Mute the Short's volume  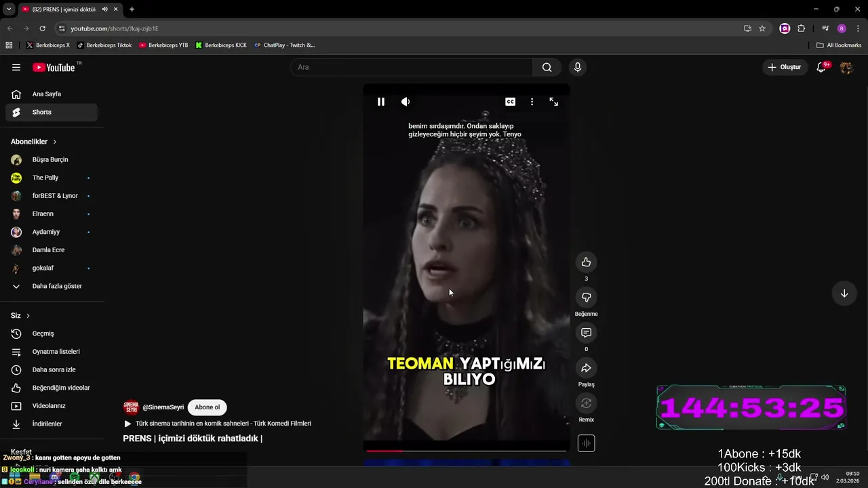coord(406,102)
